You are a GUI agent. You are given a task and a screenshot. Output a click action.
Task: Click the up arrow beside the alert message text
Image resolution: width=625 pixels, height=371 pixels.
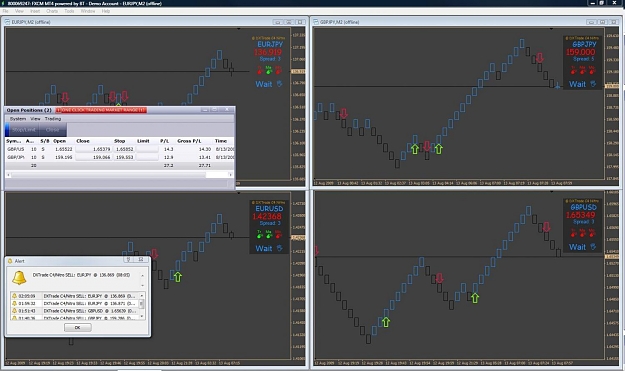click(x=142, y=275)
